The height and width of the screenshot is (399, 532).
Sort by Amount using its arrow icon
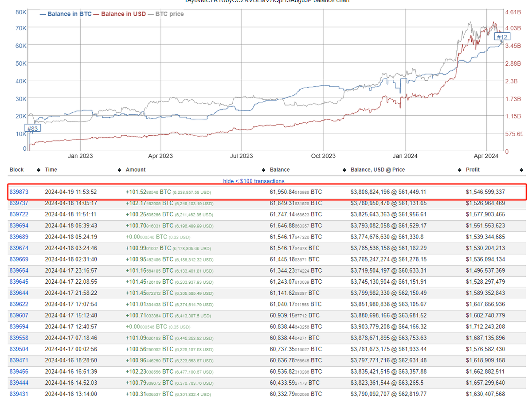263,170
